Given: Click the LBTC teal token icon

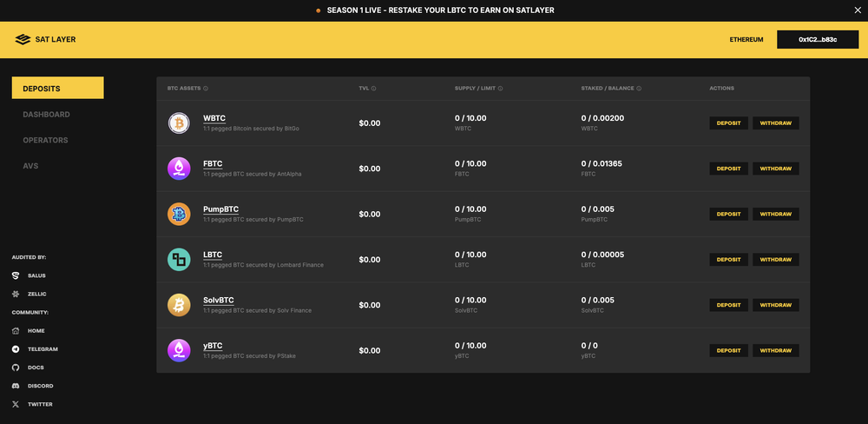Looking at the screenshot, I should click(179, 259).
